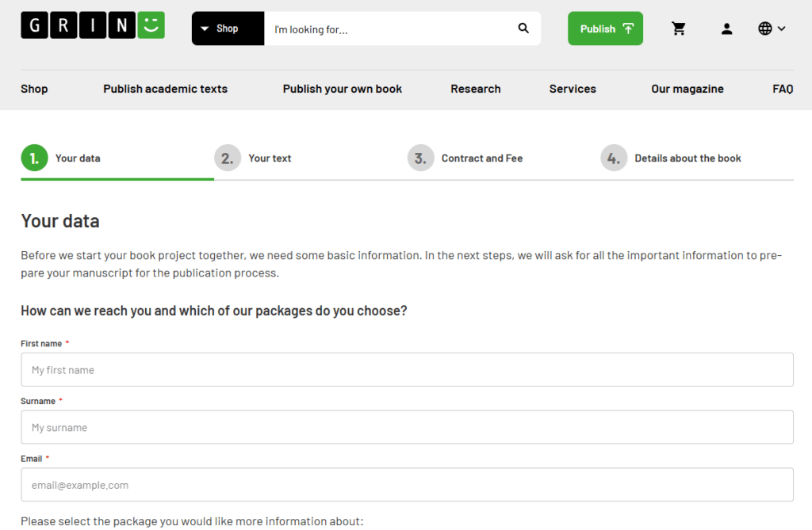This screenshot has height=530, width=812.
Task: Open the user account icon
Action: click(x=726, y=29)
